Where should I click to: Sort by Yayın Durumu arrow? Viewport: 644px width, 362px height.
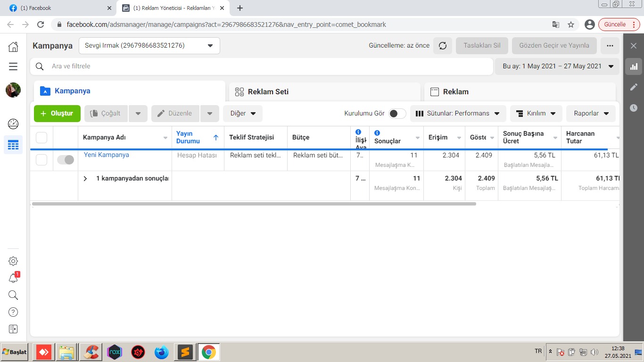[x=216, y=138]
